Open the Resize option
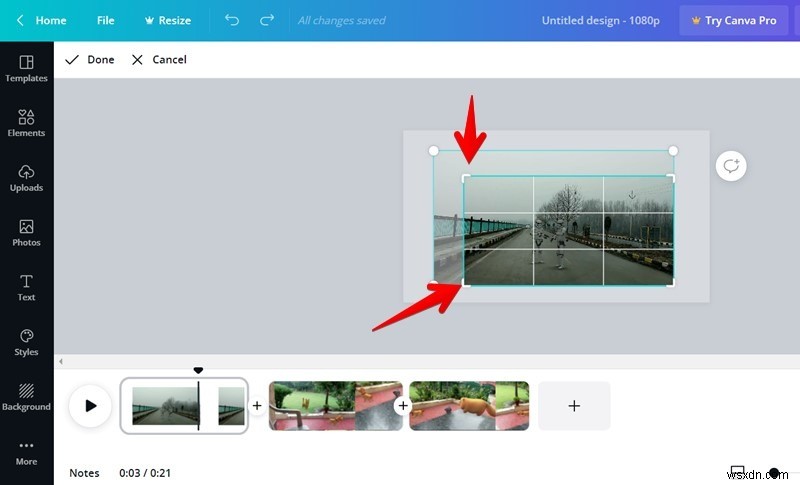 168,20
